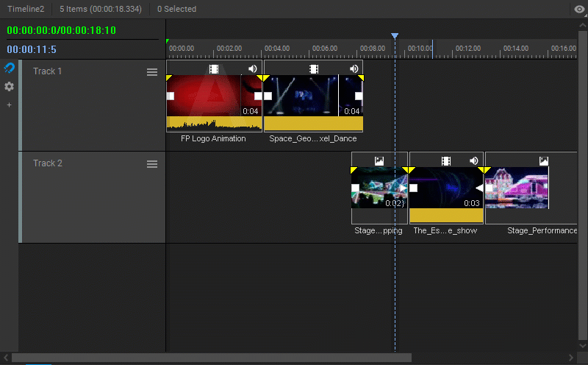Open timeline settings gear icon
Screen dimensions: 588x365
[x=9, y=87]
